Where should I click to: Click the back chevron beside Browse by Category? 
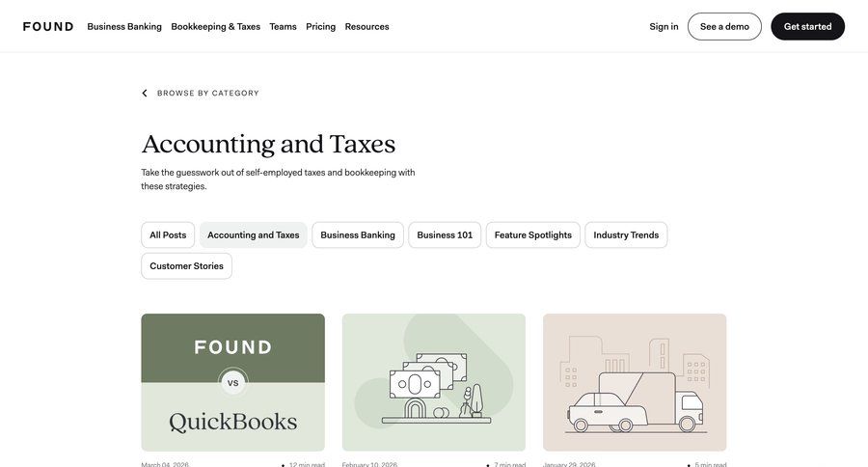pyautogui.click(x=145, y=93)
